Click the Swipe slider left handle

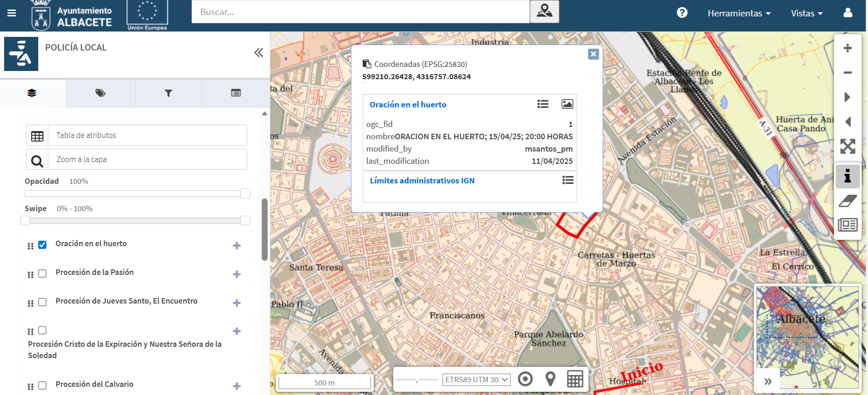pos(25,221)
